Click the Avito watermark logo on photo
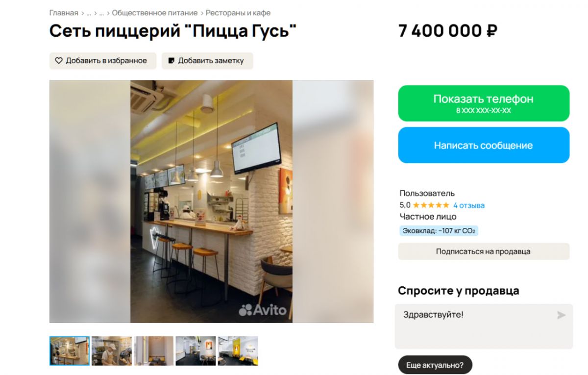 (263, 310)
